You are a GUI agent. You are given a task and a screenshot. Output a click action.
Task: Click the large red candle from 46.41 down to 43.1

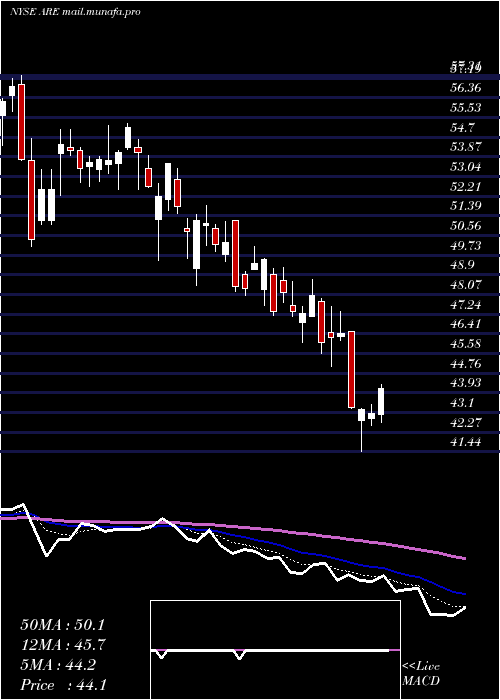point(352,370)
